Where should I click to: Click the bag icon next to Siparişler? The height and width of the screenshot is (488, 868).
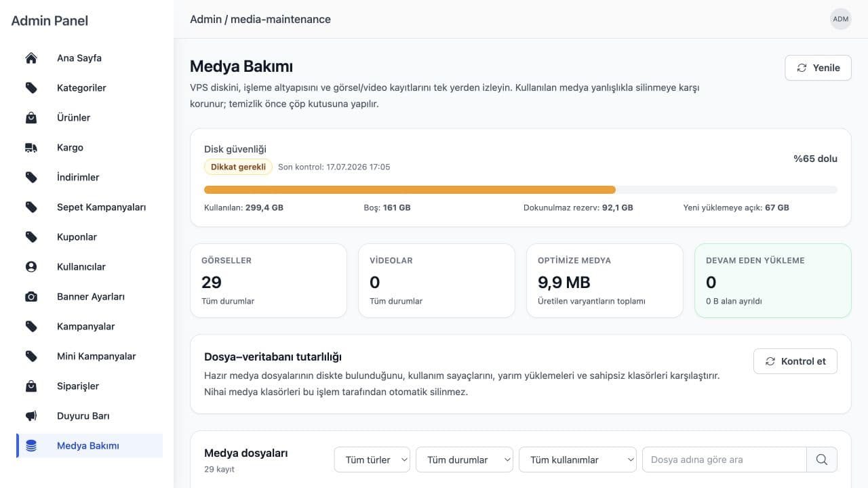click(x=31, y=386)
